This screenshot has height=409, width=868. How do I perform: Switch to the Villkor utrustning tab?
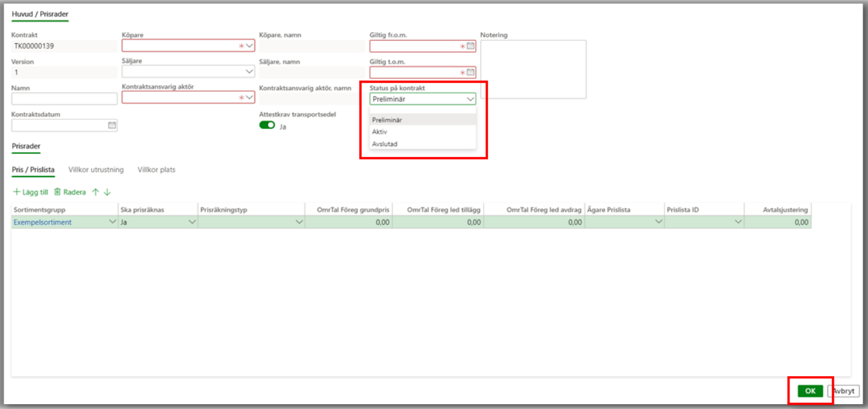(96, 170)
